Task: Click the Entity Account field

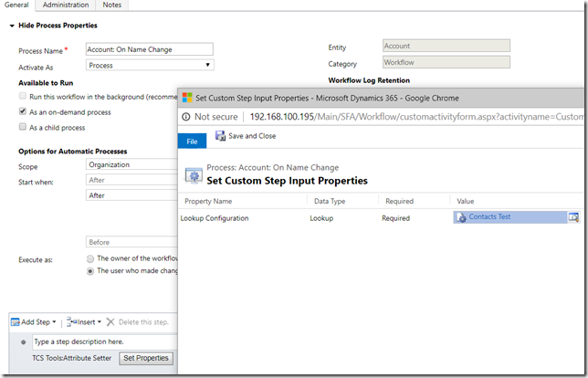Action: [446, 46]
